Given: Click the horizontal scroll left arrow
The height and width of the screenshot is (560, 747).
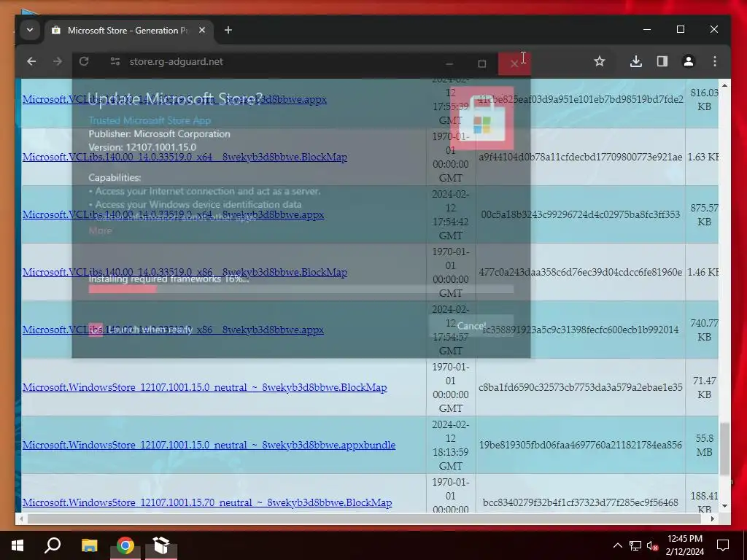Looking at the screenshot, I should point(21,518).
